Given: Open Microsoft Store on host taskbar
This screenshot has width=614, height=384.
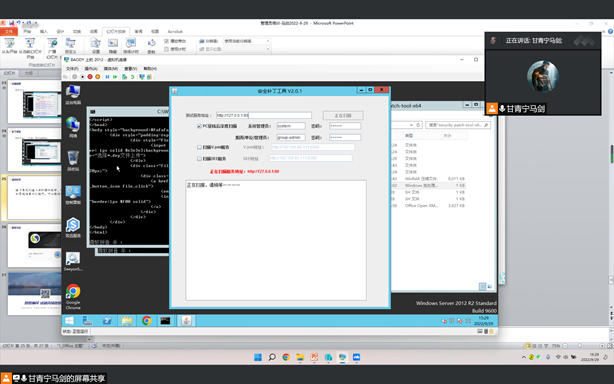Looking at the screenshot, I should (328, 357).
